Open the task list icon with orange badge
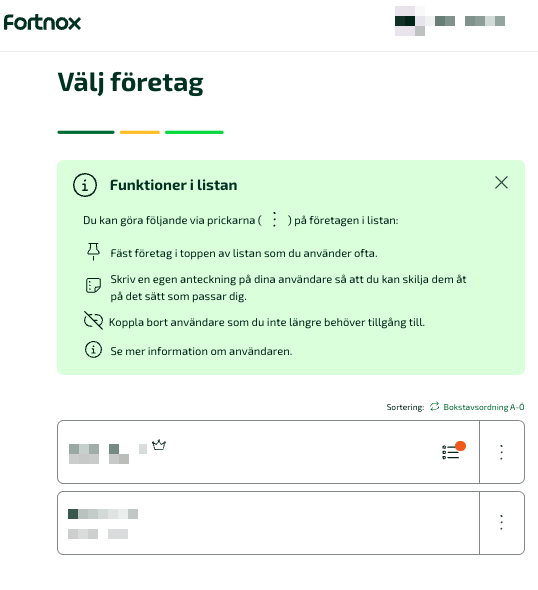The width and height of the screenshot is (538, 590). coord(451,452)
